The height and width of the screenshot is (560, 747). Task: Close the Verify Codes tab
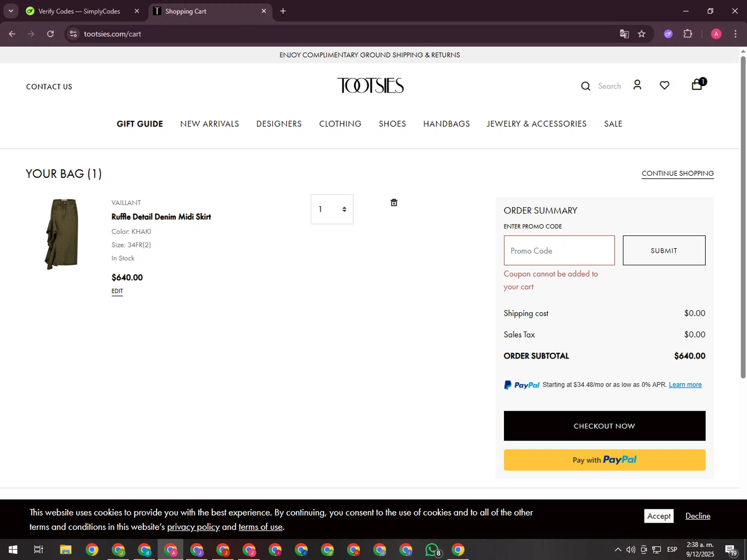tap(137, 11)
